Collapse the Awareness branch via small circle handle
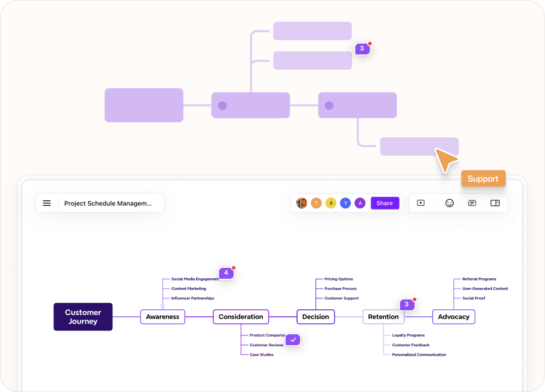 coord(162,307)
